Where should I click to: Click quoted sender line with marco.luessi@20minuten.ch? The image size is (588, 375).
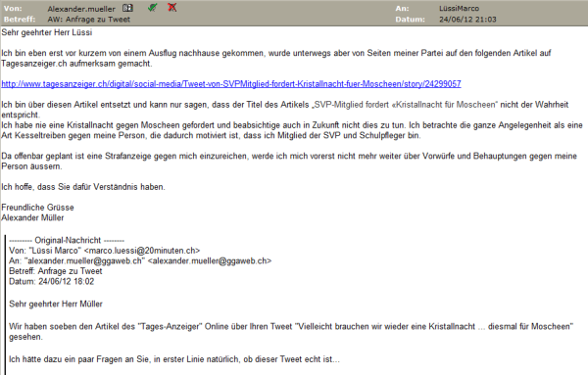pyautogui.click(x=105, y=251)
